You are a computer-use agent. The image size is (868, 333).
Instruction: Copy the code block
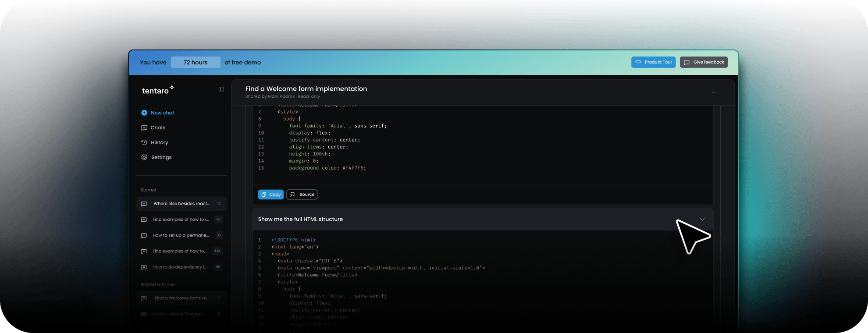(x=271, y=195)
